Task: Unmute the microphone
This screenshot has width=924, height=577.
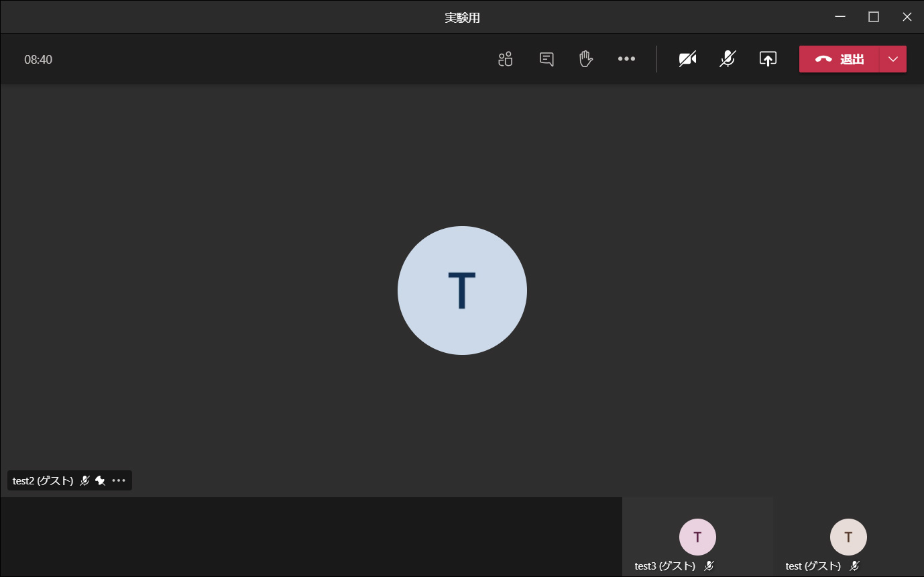Action: click(x=728, y=59)
